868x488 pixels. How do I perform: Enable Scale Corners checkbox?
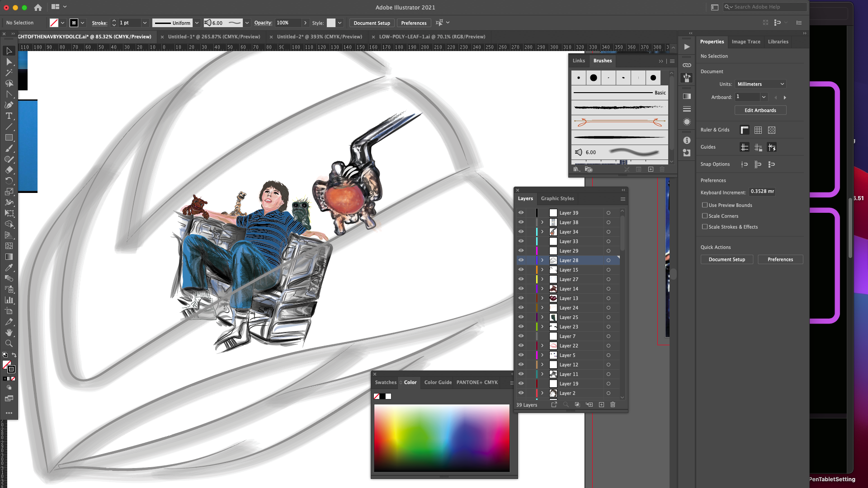pos(704,216)
